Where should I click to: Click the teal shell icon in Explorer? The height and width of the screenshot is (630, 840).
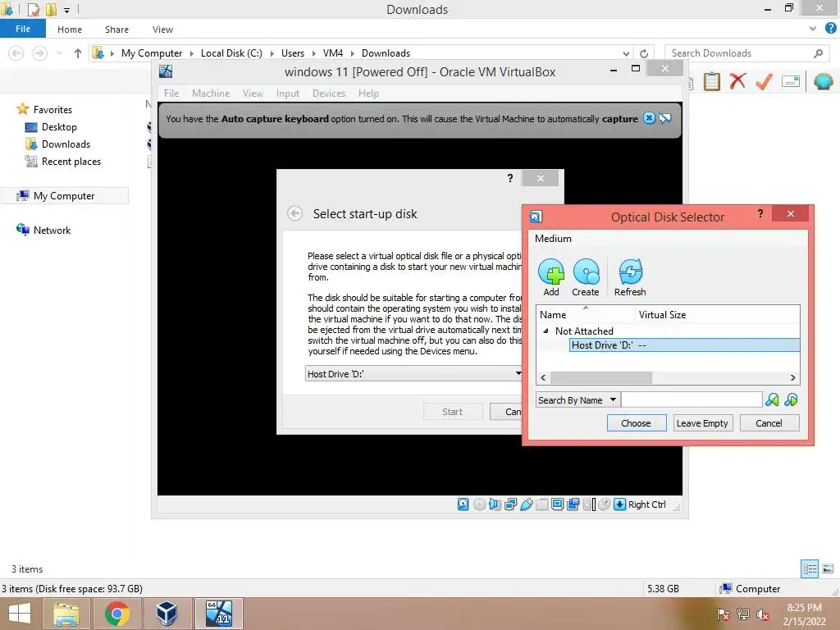point(824,81)
